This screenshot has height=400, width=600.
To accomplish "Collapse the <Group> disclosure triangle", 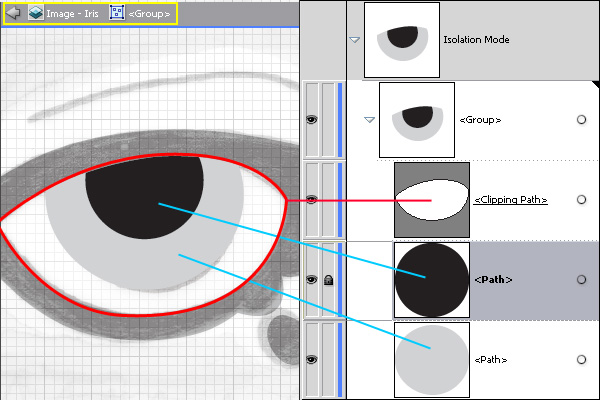I will [x=369, y=120].
